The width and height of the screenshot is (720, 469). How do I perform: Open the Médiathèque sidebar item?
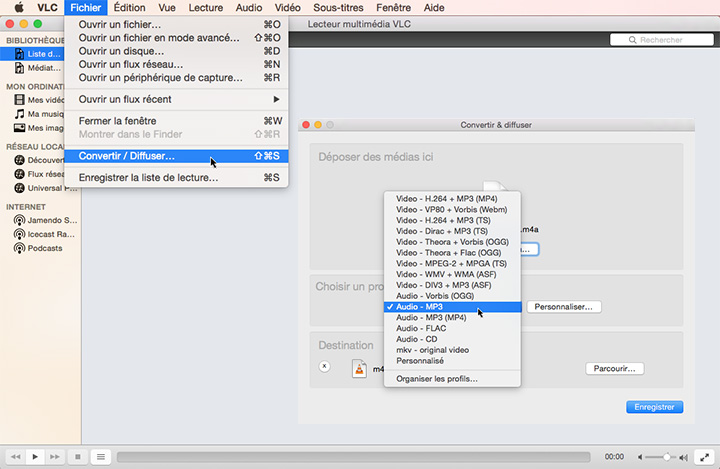pos(38,68)
